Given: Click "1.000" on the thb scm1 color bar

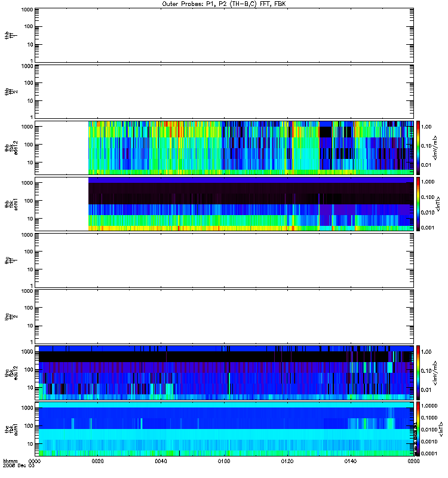Looking at the screenshot, I should pos(428,182).
